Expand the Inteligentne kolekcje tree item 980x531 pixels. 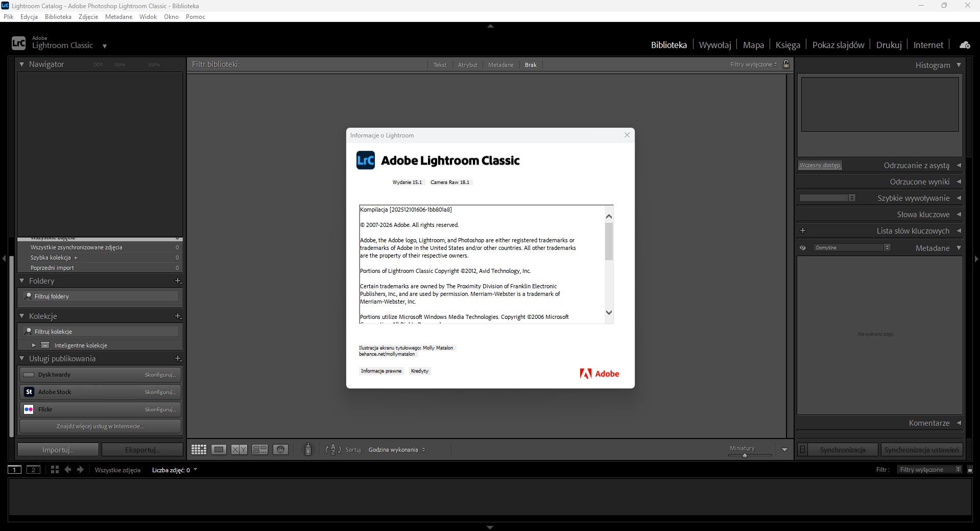(34, 345)
